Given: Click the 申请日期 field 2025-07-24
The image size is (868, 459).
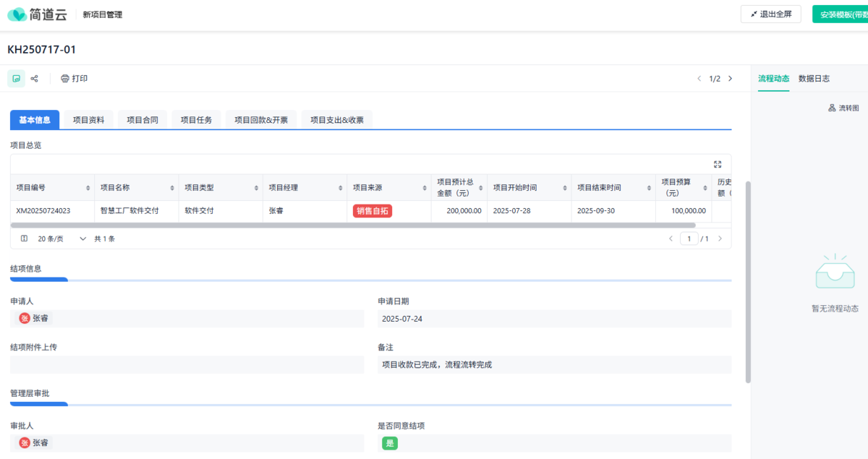Looking at the screenshot, I should tap(554, 319).
